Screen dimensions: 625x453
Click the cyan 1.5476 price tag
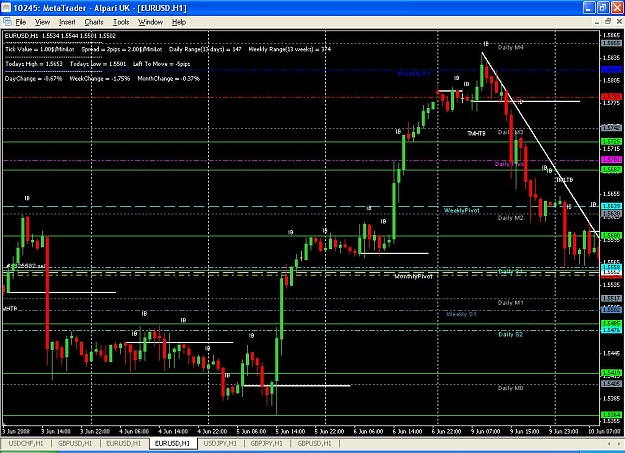pos(611,330)
